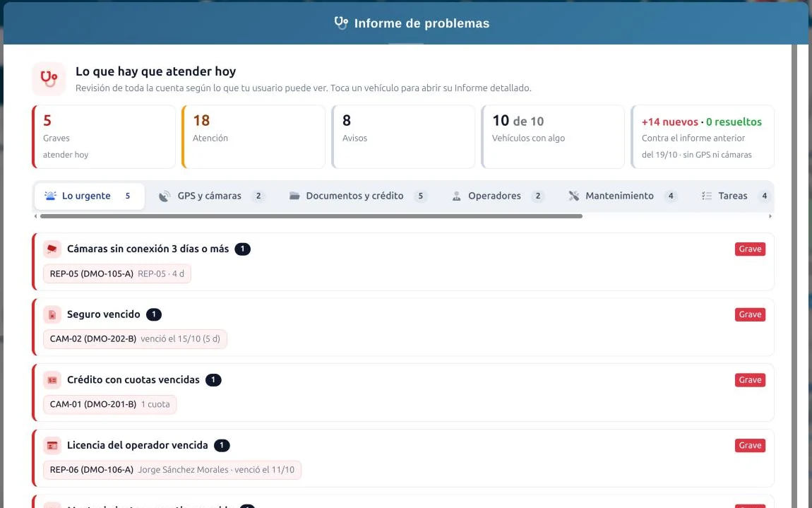Click the red stethoscope icon beside 'Lo que hay que atender hoy'
Viewport: 812px width, 508px height.
49,79
